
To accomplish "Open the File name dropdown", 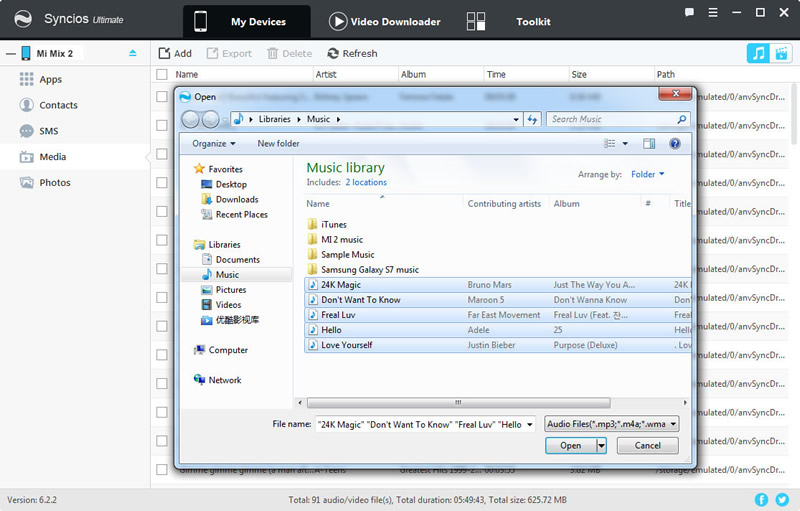I will tap(530, 424).
